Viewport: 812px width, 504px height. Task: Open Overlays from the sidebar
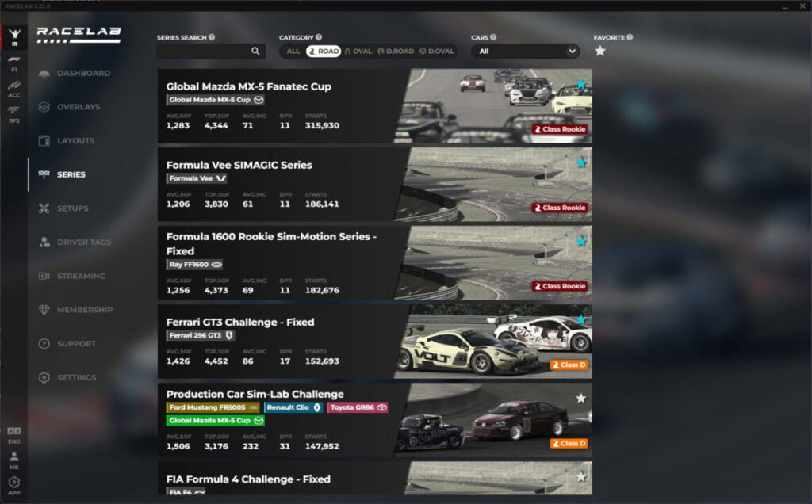coord(70,107)
